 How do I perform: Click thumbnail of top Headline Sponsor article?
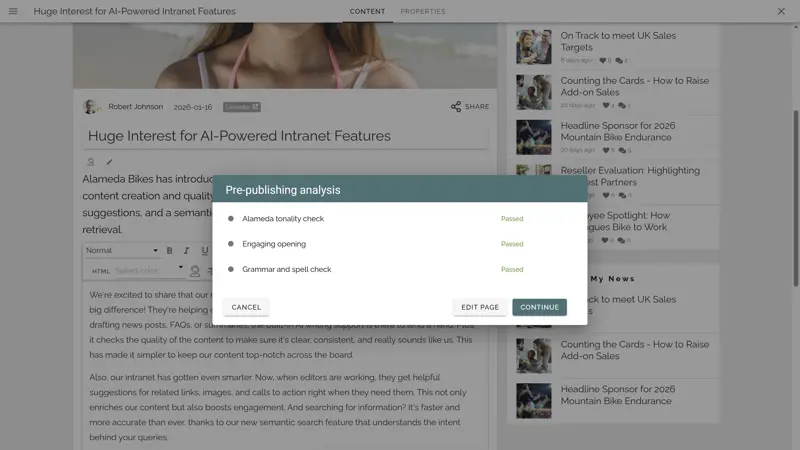534,137
